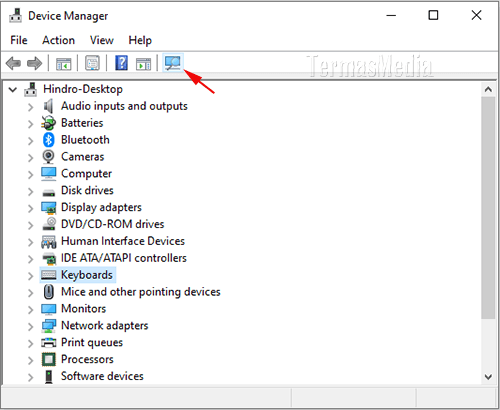Click the Processors chip icon
This screenshot has height=410, width=500.
coord(49,360)
